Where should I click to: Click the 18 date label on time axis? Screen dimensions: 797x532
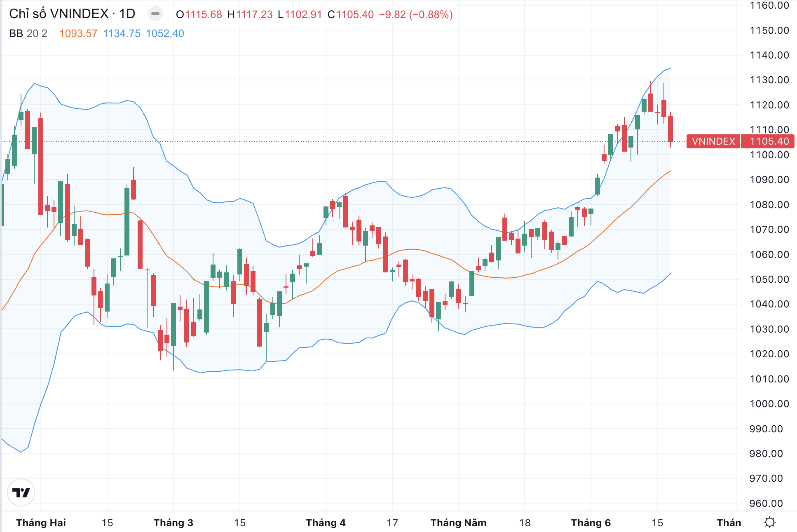click(525, 523)
